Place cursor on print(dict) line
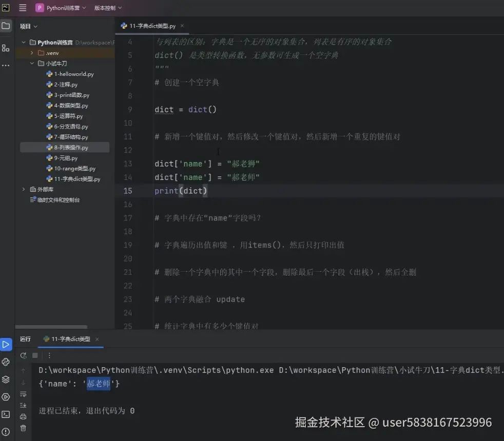 click(x=181, y=191)
